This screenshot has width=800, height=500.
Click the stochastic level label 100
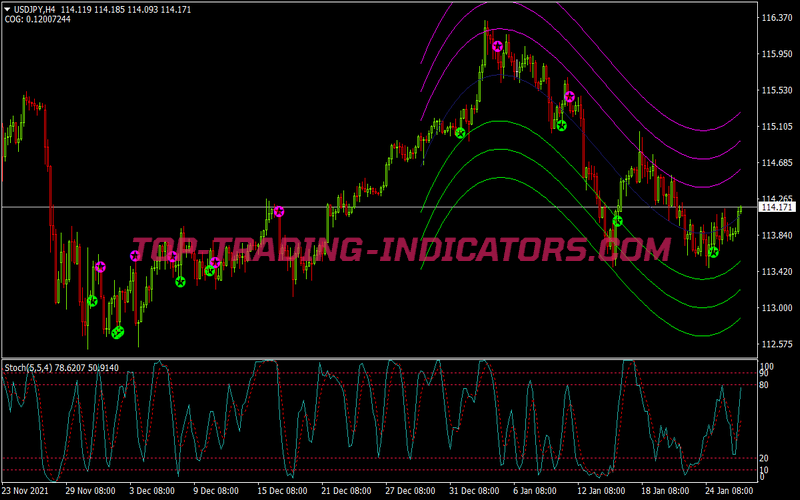(766, 367)
